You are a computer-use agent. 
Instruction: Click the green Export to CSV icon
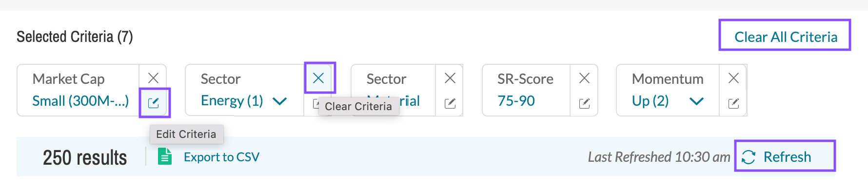coord(165,156)
